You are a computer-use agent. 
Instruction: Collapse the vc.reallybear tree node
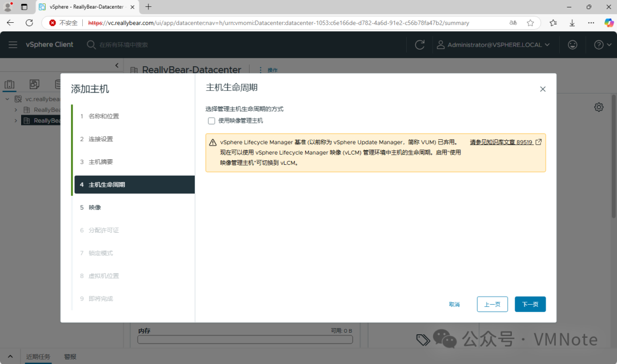(x=7, y=99)
